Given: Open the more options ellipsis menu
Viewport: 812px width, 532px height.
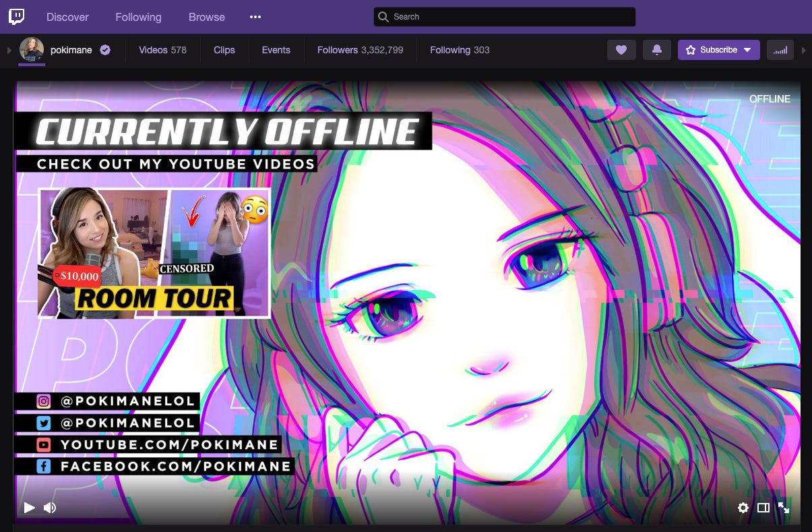Looking at the screenshot, I should coord(255,17).
